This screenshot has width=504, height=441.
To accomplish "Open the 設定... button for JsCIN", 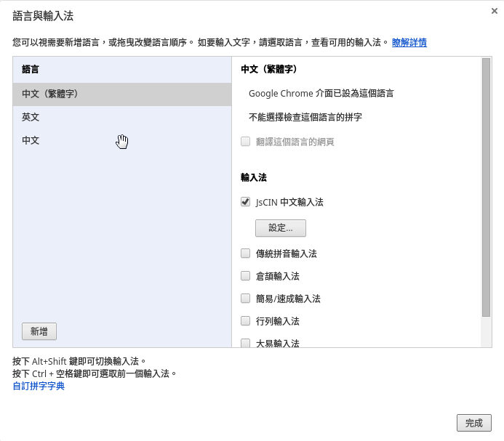I will 281,228.
